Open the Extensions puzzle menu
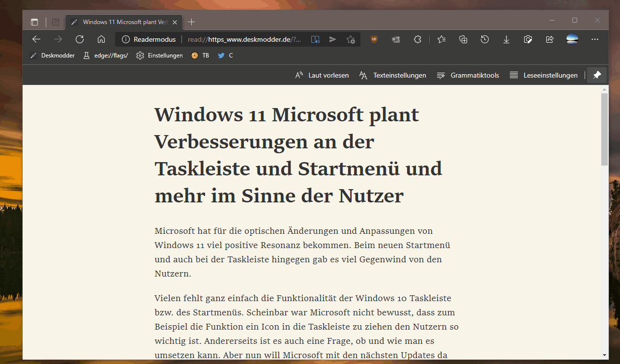620x364 pixels. pos(417,39)
